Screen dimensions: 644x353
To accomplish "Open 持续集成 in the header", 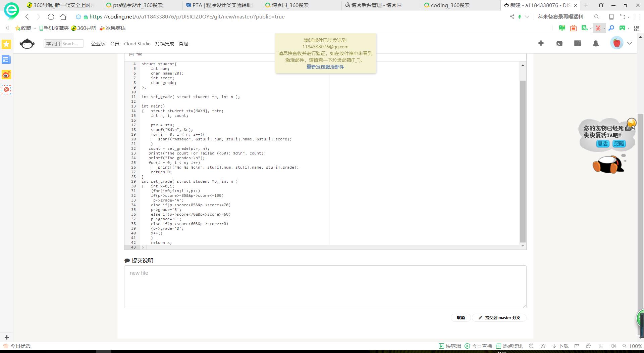I will pyautogui.click(x=165, y=44).
